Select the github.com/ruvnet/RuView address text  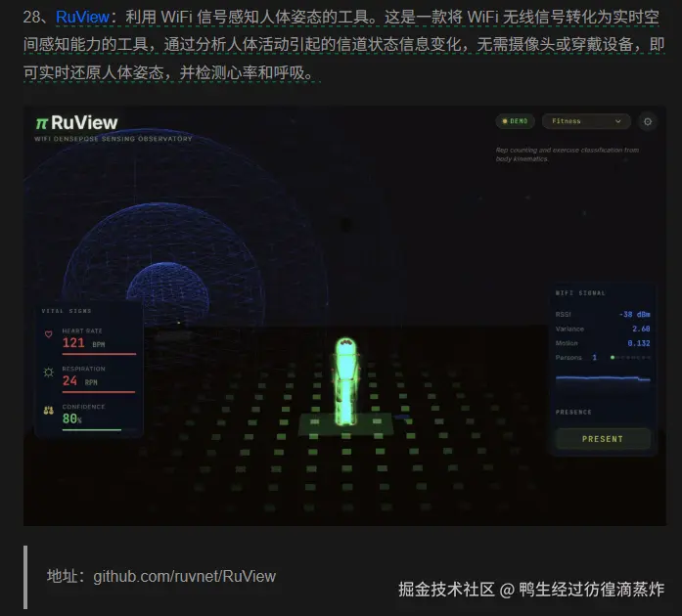coord(184,576)
